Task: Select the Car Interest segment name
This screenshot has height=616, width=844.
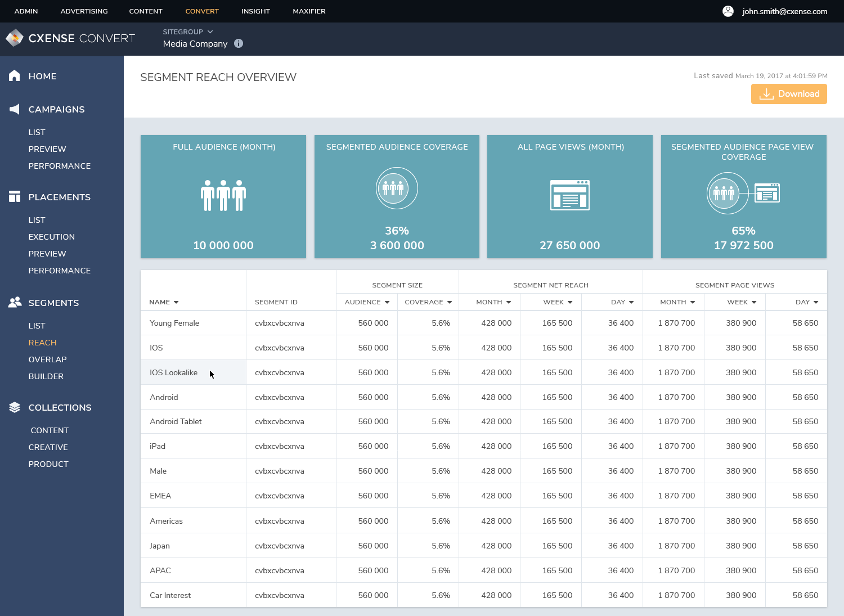Action: 170,595
